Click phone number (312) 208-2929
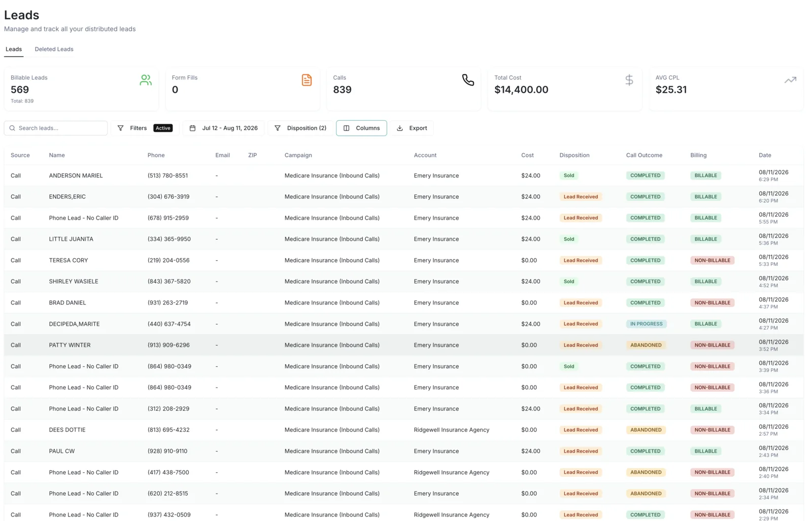812x521 pixels. coord(168,409)
